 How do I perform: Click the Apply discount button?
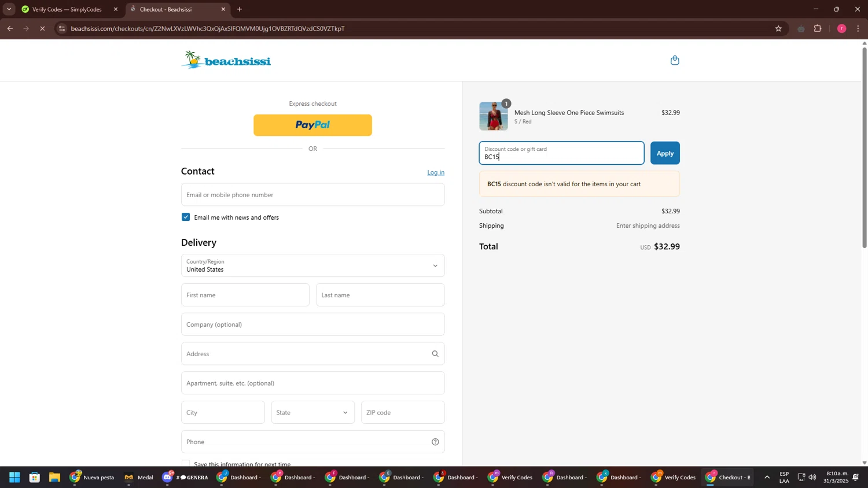(665, 153)
